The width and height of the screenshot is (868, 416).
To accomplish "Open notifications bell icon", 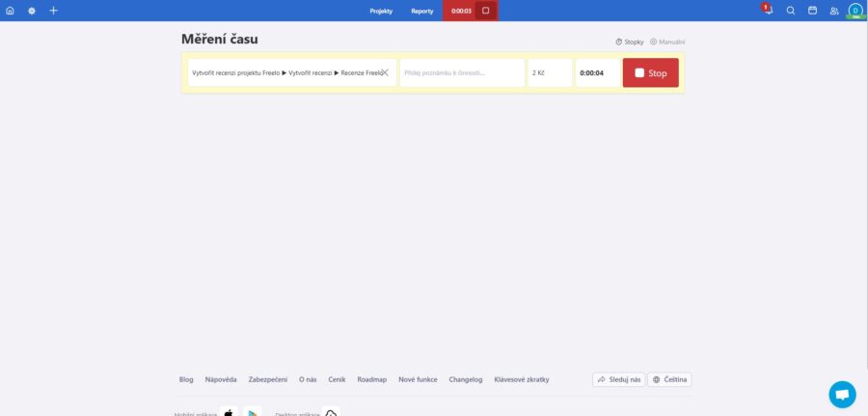I will pyautogui.click(x=768, y=10).
